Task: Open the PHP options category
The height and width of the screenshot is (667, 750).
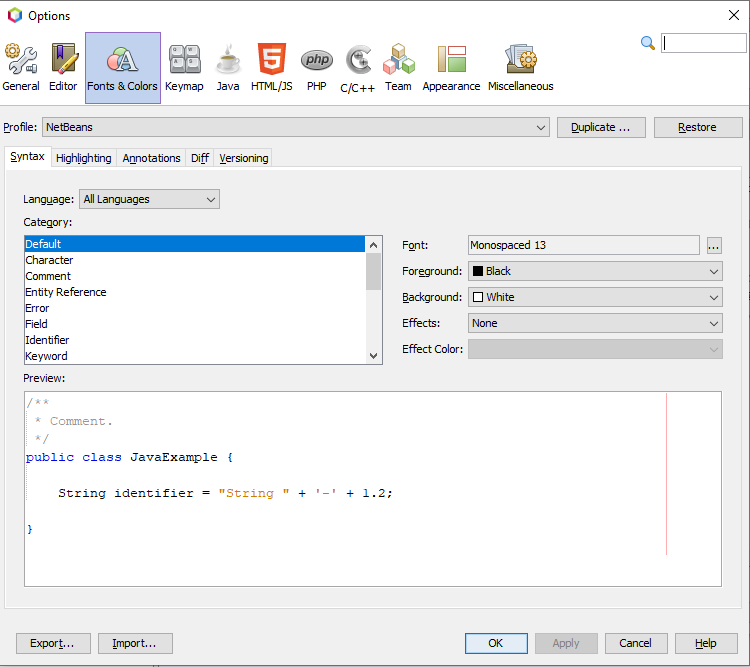Action: coord(317,68)
